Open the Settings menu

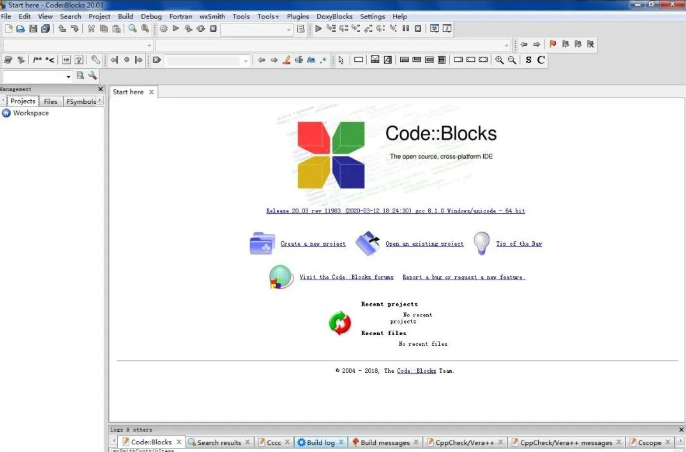372,16
